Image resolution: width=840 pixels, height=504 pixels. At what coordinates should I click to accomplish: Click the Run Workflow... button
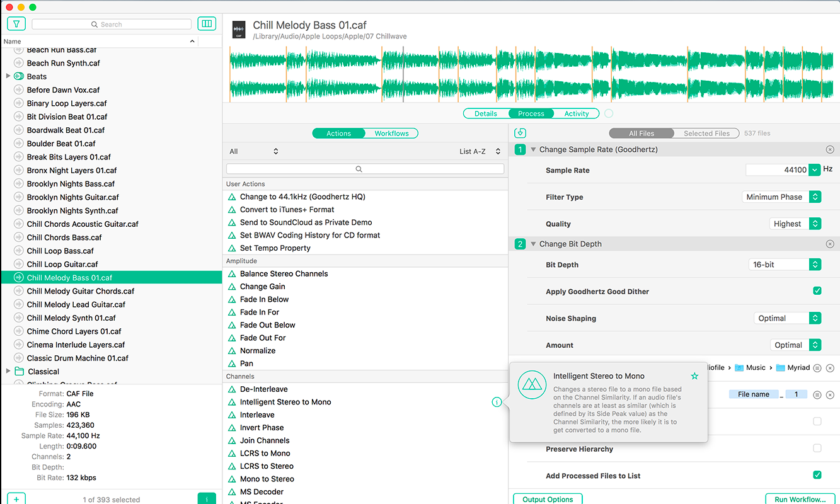800,499
